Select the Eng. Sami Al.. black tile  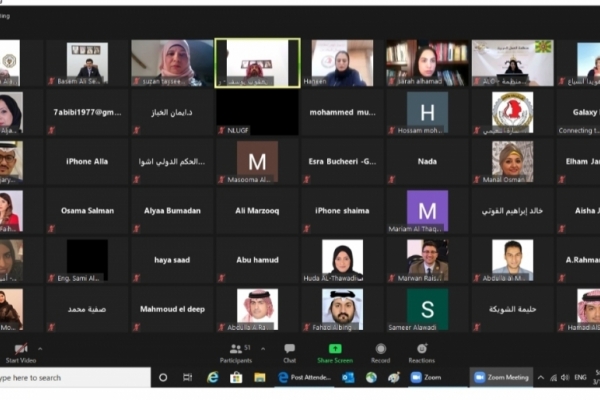pos(87,260)
